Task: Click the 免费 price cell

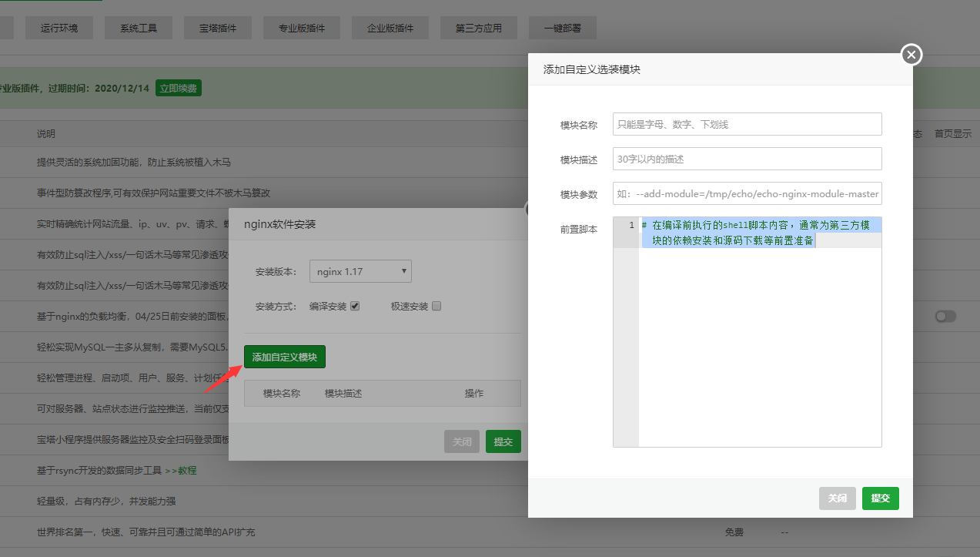Action: [734, 532]
